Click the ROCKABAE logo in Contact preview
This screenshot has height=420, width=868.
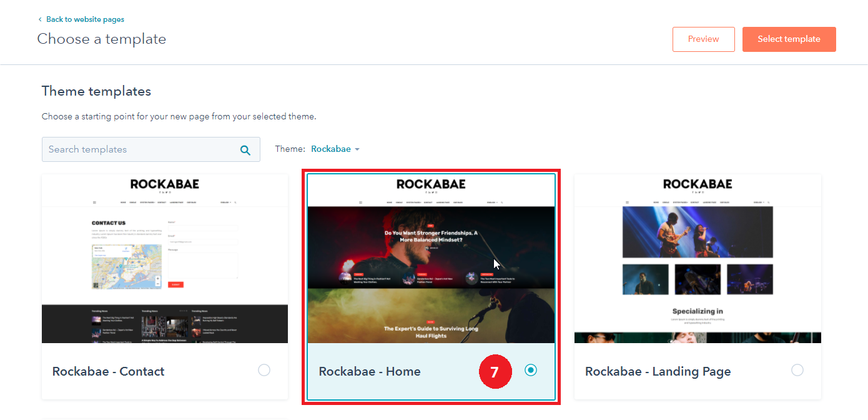click(x=164, y=184)
